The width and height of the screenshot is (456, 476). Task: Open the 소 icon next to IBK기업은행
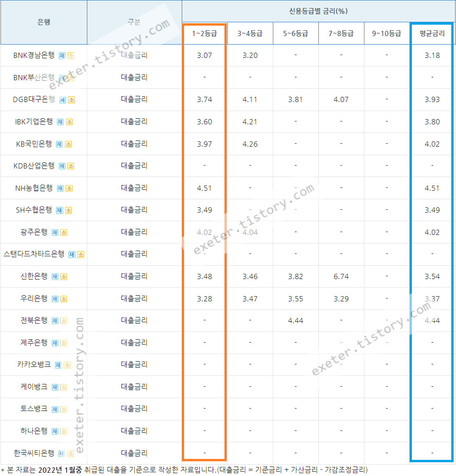[x=69, y=122]
